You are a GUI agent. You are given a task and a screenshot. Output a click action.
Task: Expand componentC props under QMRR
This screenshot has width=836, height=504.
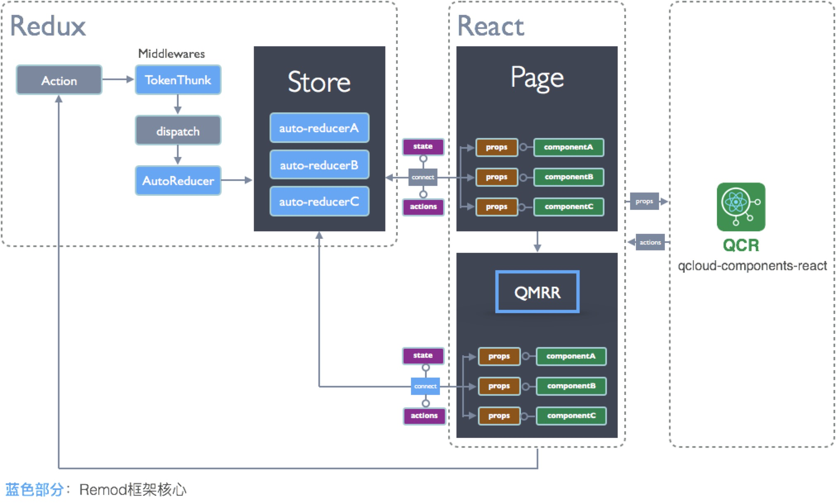(x=499, y=416)
